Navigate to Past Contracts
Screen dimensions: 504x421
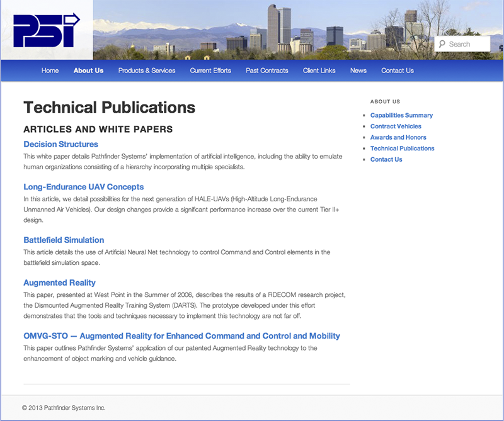point(267,70)
